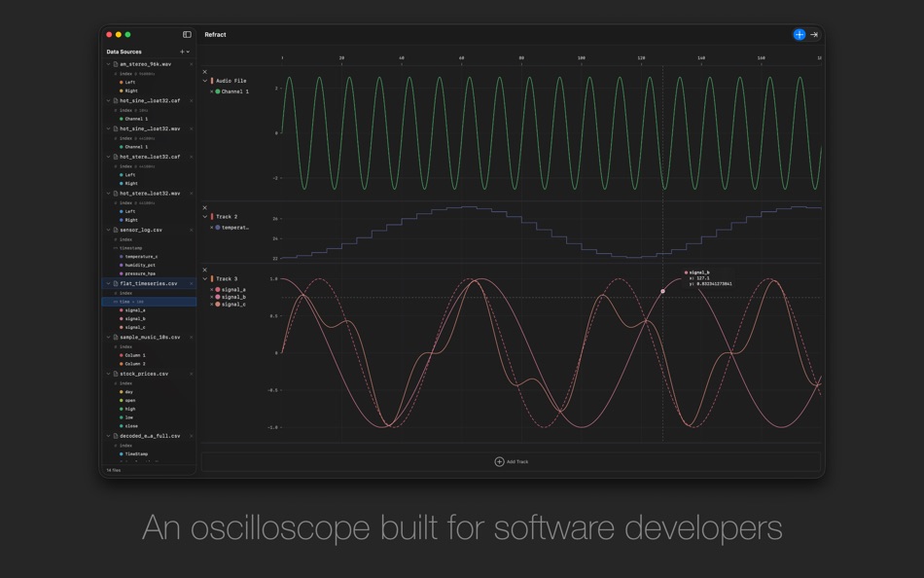Remove hot_sine_..loat32.caf data source with its X
Image resolution: width=924 pixels, height=578 pixels.
[191, 101]
